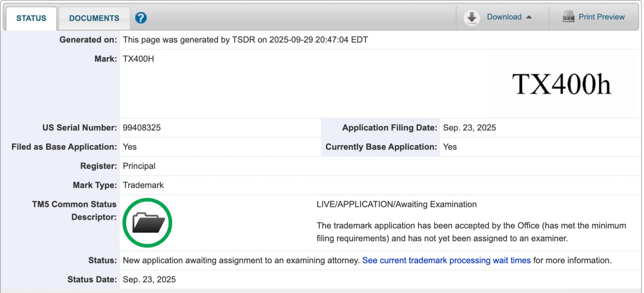
Task: Click the Mark Type value Trademark
Action: 143,185
